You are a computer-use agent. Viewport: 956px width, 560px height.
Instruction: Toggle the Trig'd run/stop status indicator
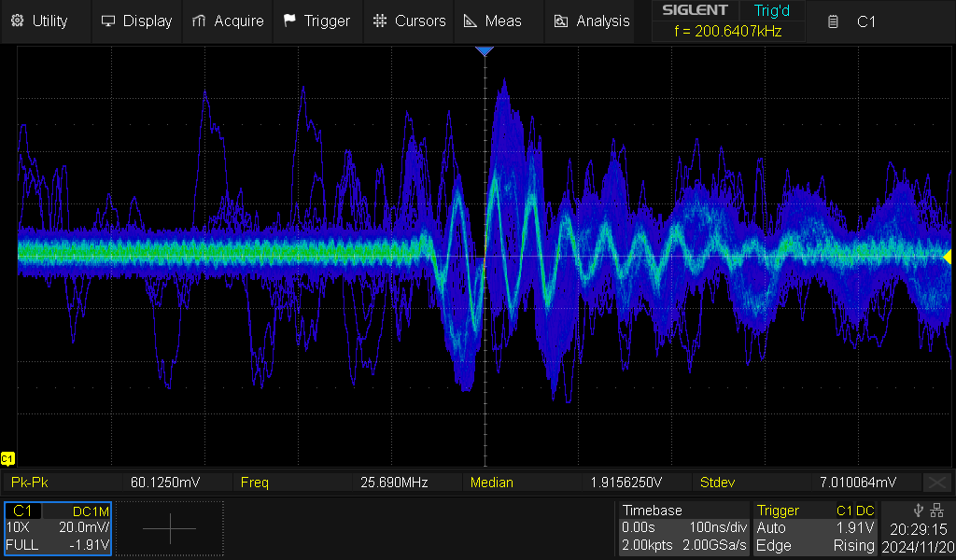click(771, 10)
